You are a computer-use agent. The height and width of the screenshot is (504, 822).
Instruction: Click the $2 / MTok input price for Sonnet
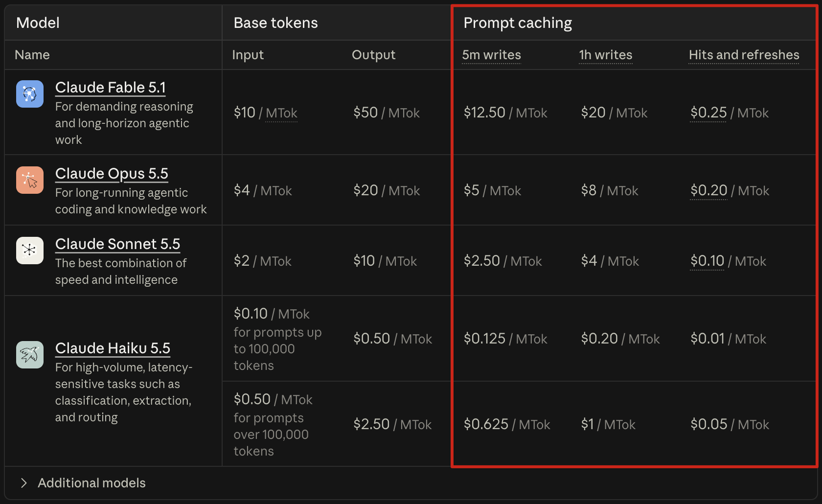pyautogui.click(x=263, y=261)
